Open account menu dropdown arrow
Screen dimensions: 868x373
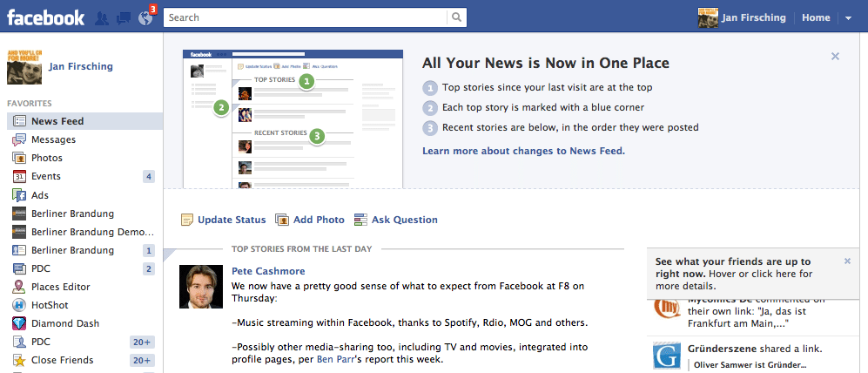coord(849,17)
